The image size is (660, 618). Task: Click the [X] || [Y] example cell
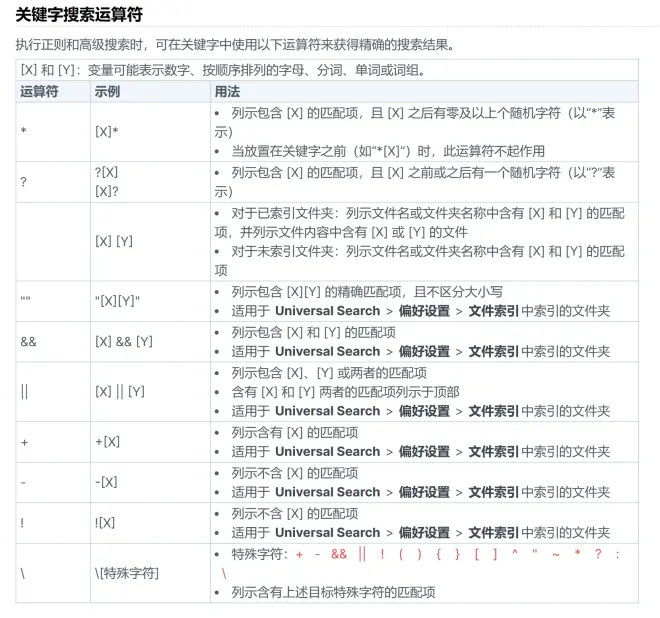120,391
